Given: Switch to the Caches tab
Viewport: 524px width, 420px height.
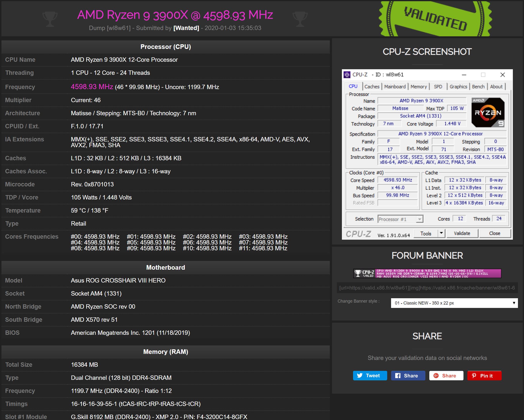Looking at the screenshot, I should coord(372,86).
